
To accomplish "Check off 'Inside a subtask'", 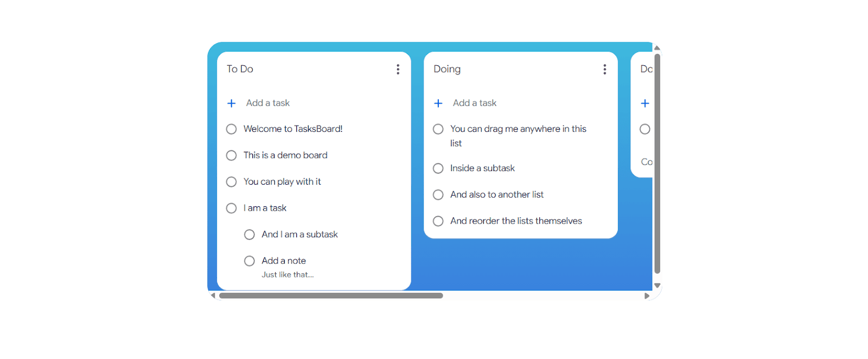I will point(438,168).
